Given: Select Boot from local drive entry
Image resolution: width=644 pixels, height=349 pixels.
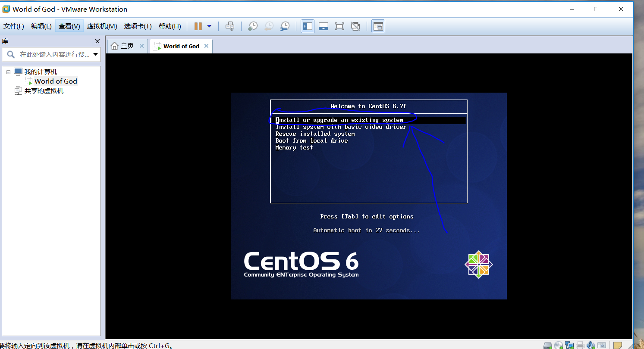Looking at the screenshot, I should [x=311, y=141].
